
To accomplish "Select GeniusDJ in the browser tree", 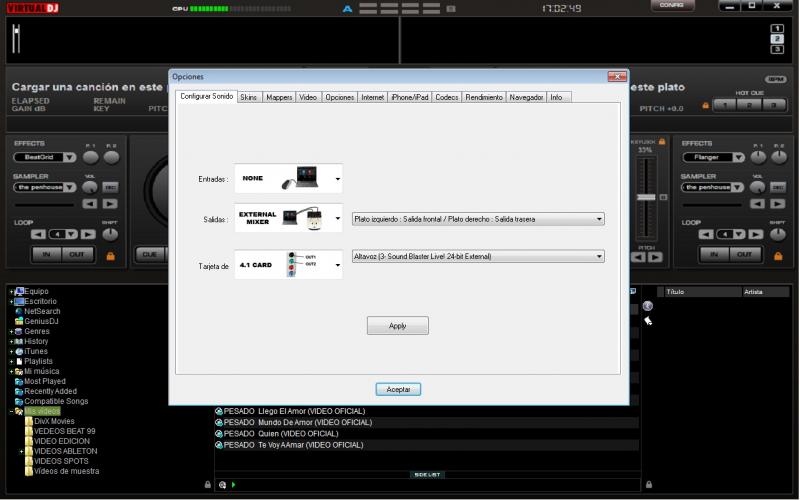I will [x=41, y=321].
